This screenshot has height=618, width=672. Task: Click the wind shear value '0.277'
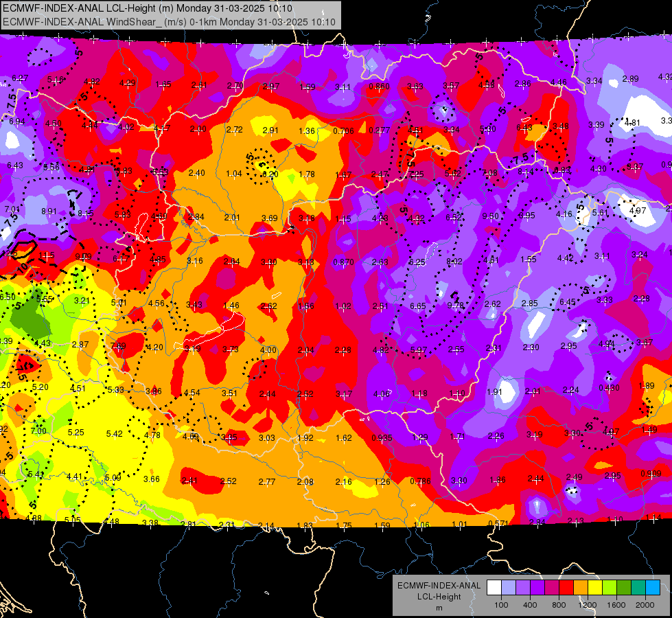click(380, 130)
